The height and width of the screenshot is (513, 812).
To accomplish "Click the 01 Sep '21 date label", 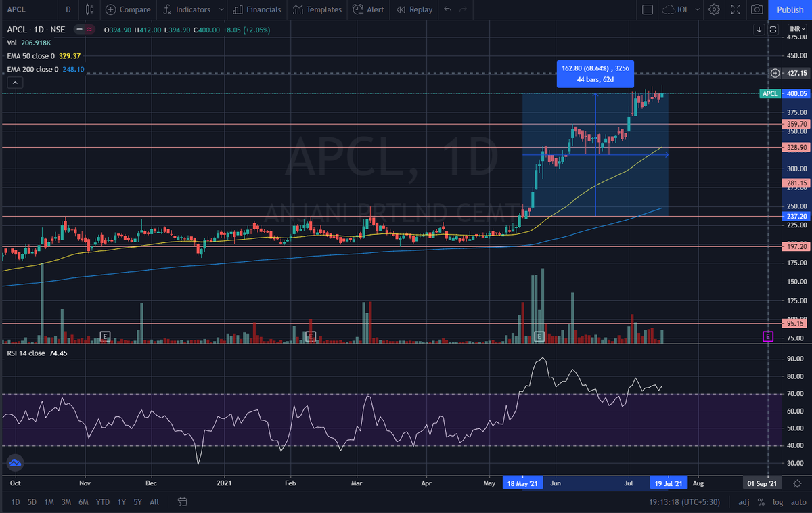I will tap(762, 483).
